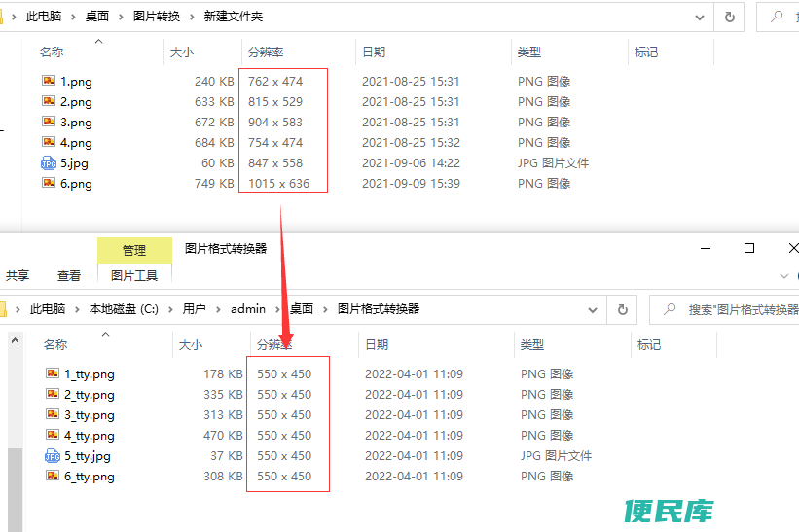Select file name 5.jpg
This screenshot has width=799, height=532.
[x=74, y=163]
